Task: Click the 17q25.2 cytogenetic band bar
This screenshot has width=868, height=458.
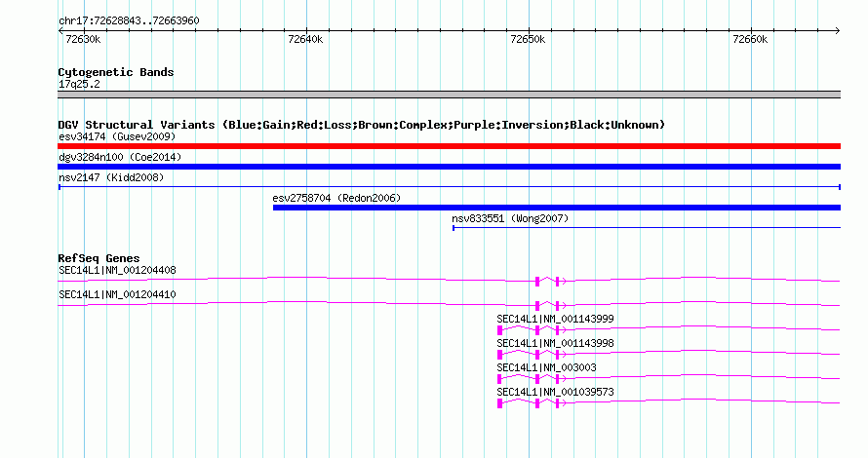Action: (449, 95)
